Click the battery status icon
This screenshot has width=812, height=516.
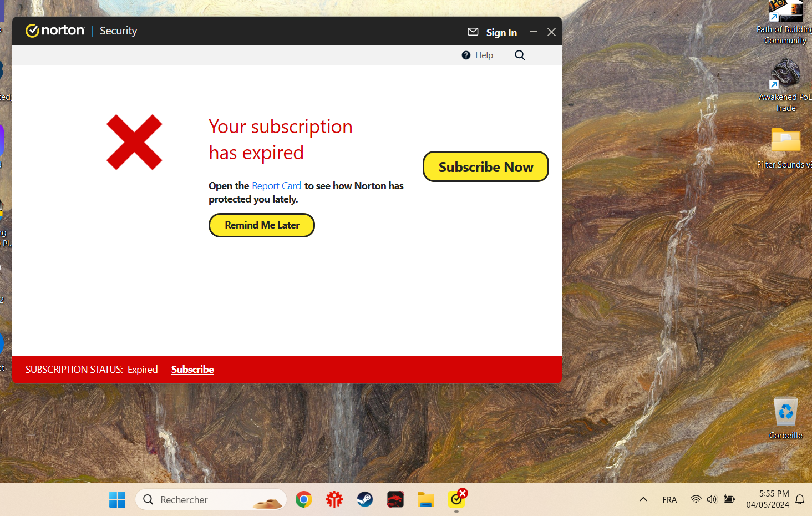point(729,499)
